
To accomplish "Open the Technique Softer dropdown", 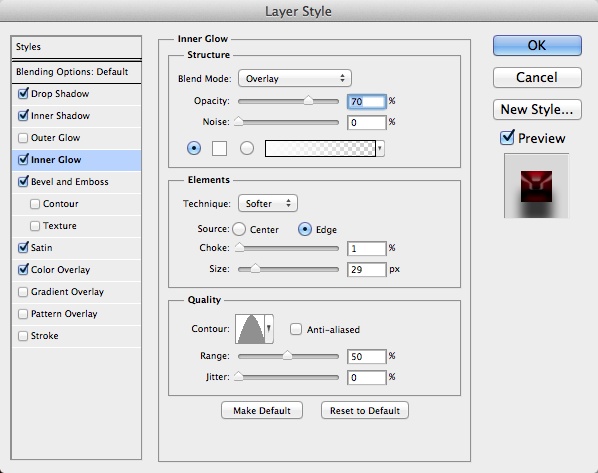I will tap(268, 203).
